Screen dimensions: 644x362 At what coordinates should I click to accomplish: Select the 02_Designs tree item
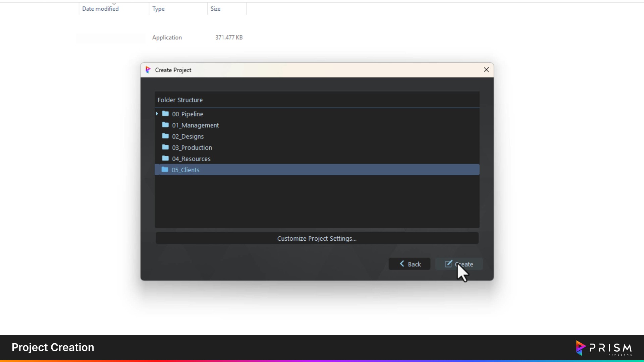click(x=317, y=136)
